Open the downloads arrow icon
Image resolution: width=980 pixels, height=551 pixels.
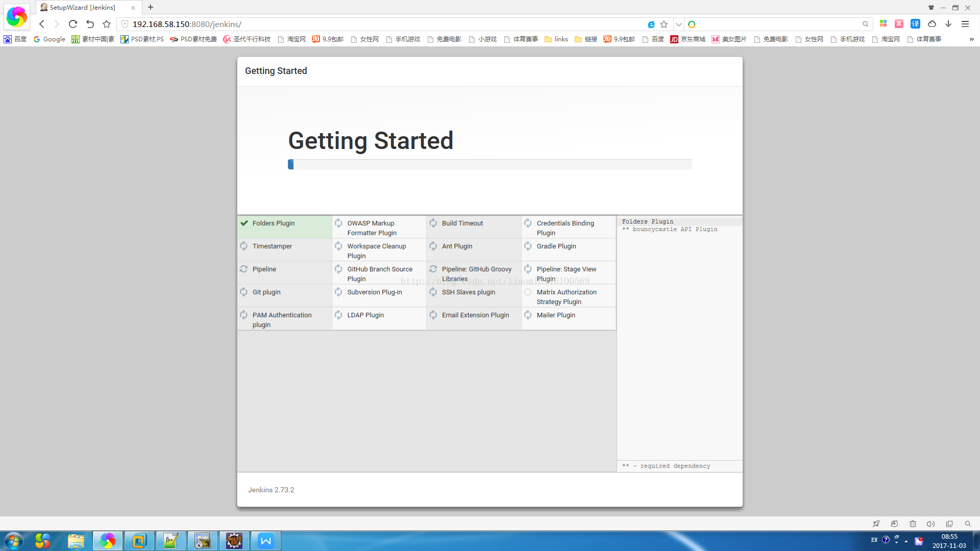click(x=948, y=24)
